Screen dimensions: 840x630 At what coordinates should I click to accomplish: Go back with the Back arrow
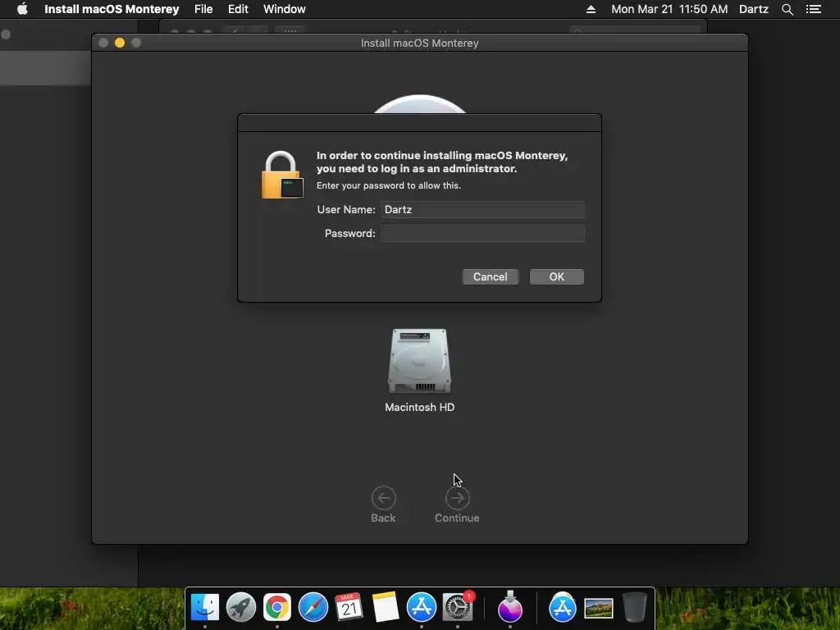383,498
